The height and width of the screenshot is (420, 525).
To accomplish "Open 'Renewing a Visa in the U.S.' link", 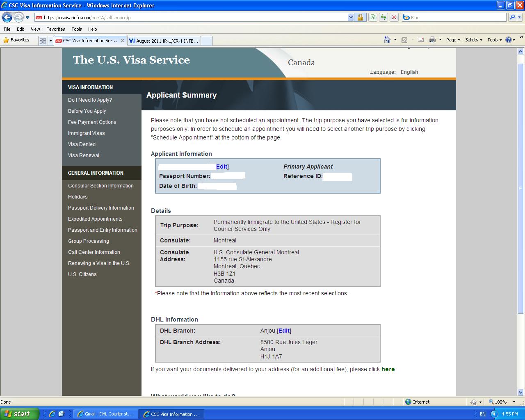I will pyautogui.click(x=99, y=263).
